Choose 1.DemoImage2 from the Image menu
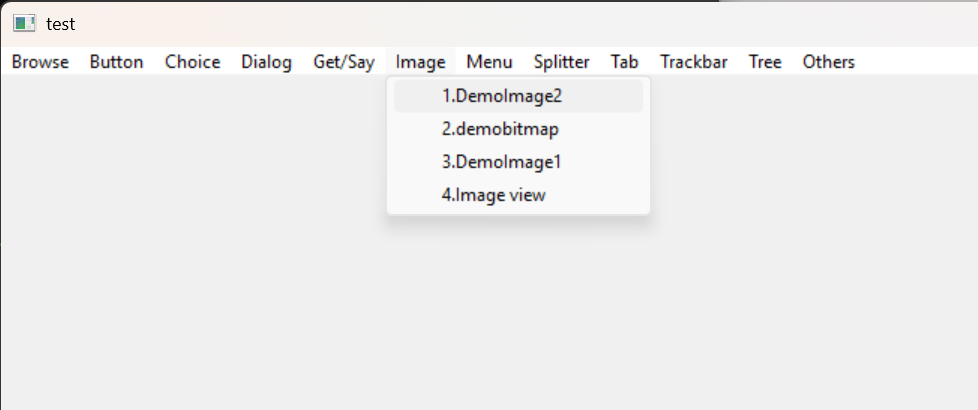Screen dimensions: 978x410 click(x=502, y=96)
